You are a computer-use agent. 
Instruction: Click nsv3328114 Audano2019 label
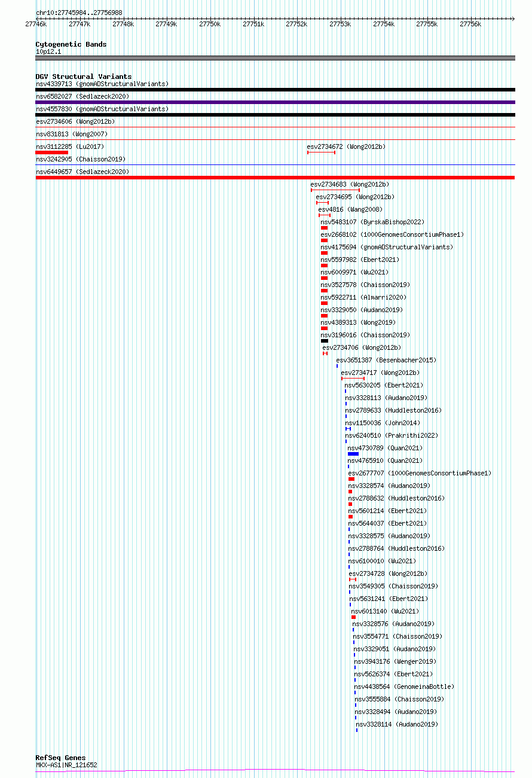(397, 724)
